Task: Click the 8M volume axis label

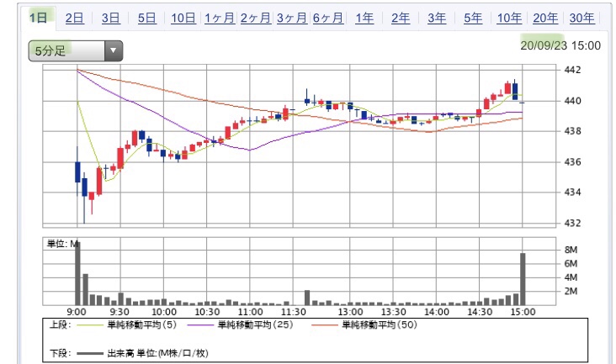Action: pyautogui.click(x=571, y=250)
